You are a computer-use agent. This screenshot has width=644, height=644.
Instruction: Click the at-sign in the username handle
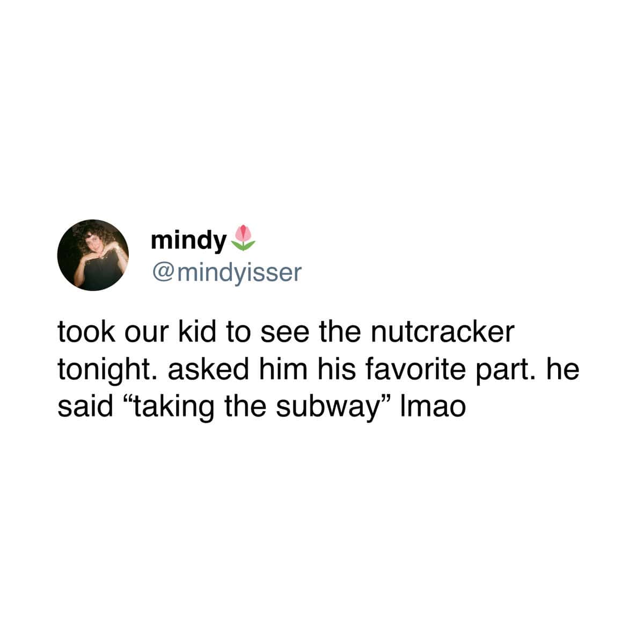pos(163,273)
